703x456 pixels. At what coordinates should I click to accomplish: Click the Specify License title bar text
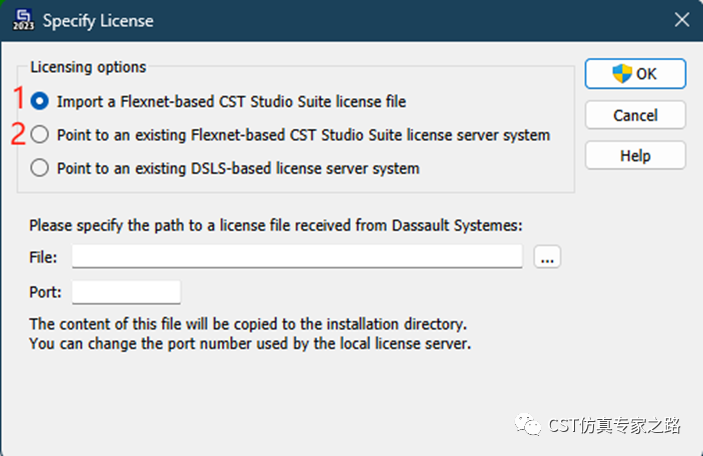click(x=98, y=20)
